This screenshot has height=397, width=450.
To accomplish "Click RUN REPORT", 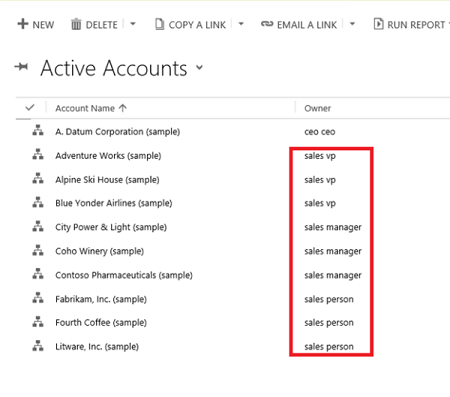I will [410, 24].
